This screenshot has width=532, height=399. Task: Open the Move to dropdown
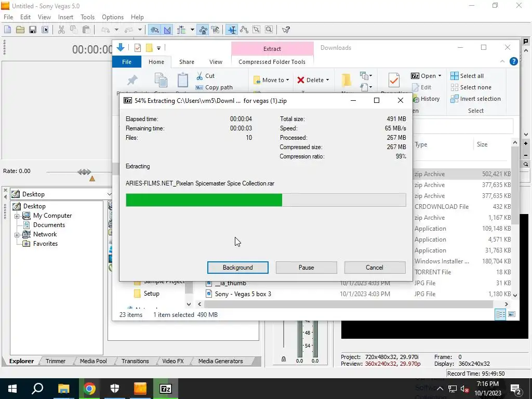point(271,80)
